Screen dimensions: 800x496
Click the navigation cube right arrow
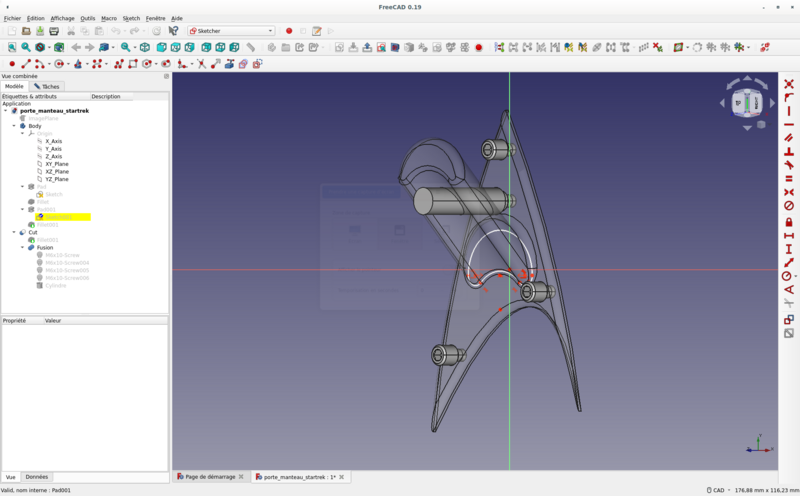click(772, 103)
